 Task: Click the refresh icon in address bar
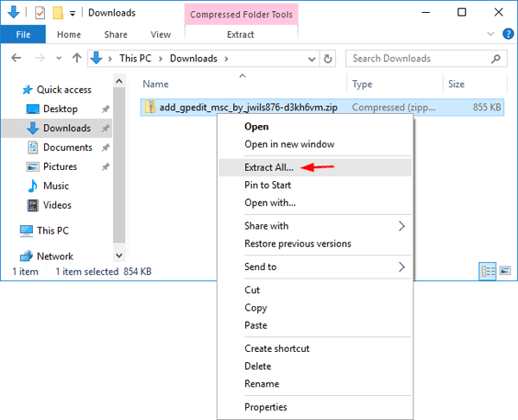[x=327, y=59]
